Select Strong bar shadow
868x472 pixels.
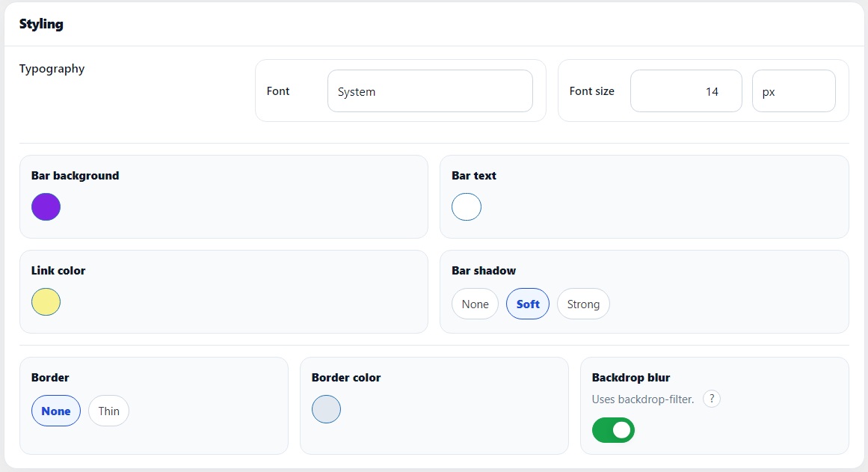583,304
